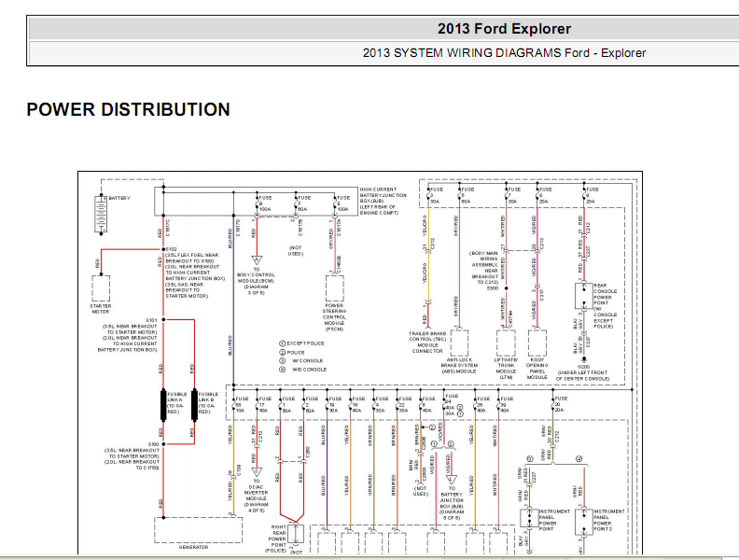
Task: Select the G200 ground label
Action: [x=583, y=366]
